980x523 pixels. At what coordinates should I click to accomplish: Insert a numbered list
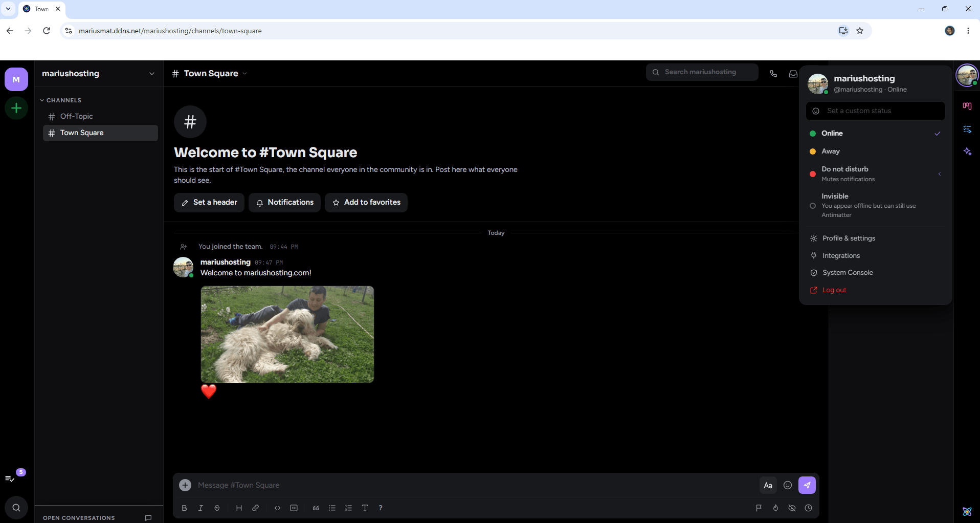click(x=348, y=508)
